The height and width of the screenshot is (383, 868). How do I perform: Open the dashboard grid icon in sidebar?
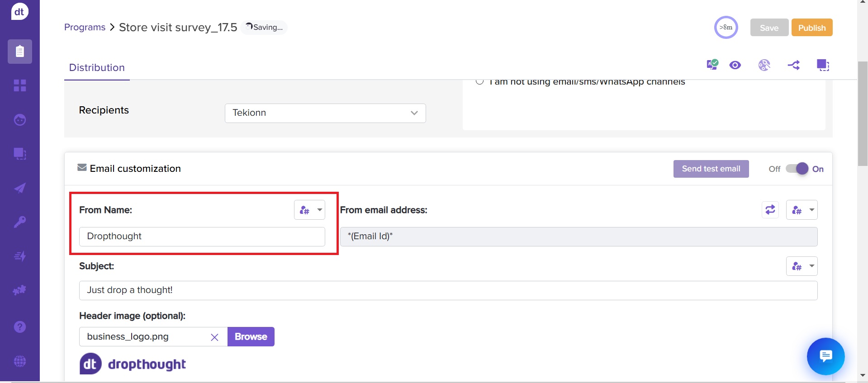pyautogui.click(x=20, y=85)
